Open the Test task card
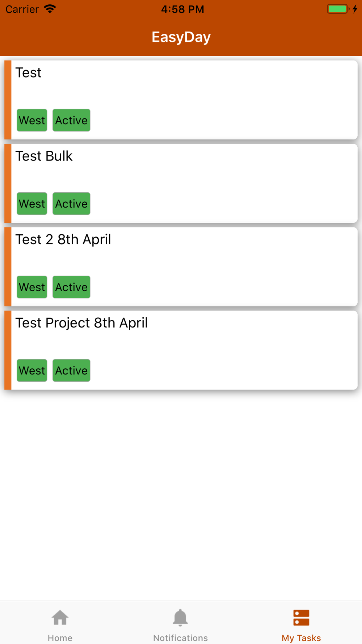Image resolution: width=362 pixels, height=644 pixels. click(181, 100)
